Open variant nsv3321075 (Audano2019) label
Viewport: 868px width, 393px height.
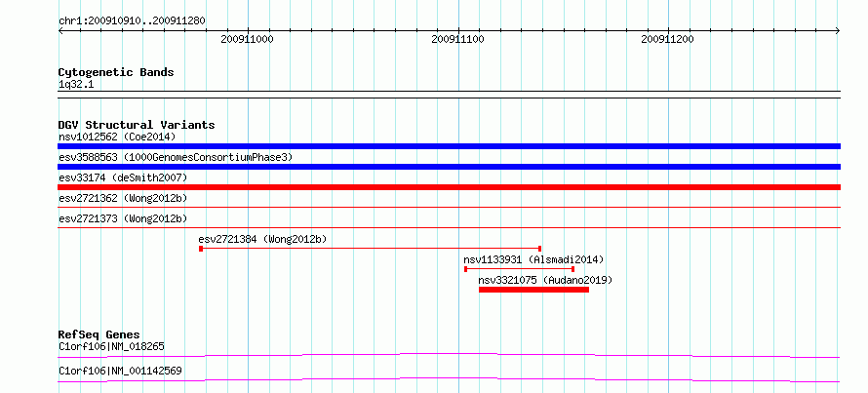545,280
